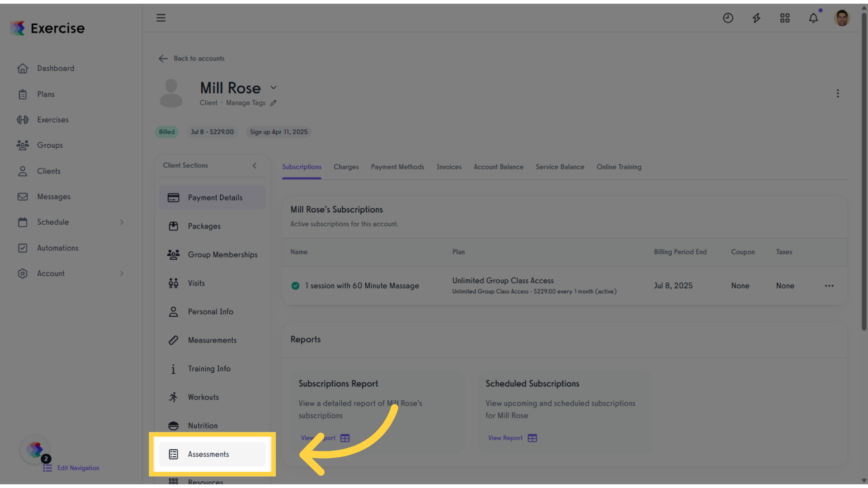Open the apps grid icon
868x488 pixels.
click(x=785, y=18)
